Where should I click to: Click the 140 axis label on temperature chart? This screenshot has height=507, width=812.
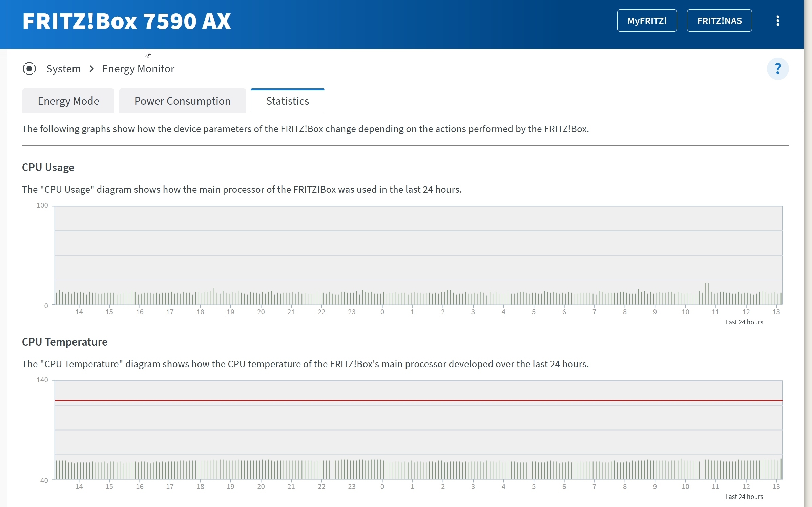[42, 380]
